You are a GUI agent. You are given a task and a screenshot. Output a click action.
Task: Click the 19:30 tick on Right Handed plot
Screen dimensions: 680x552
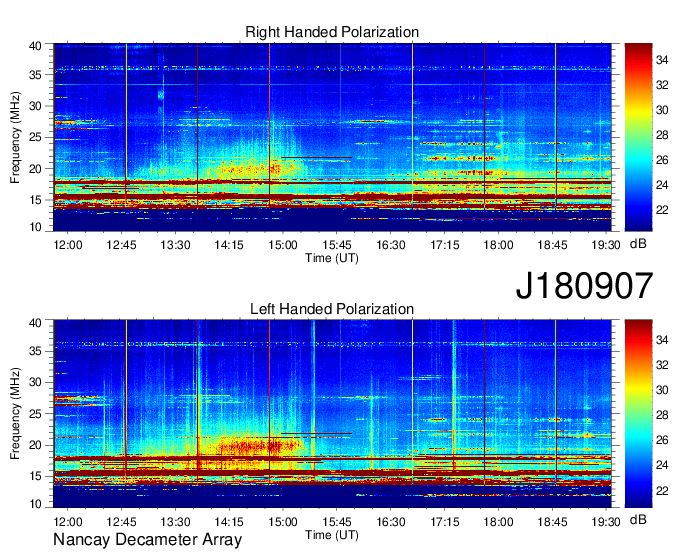point(606,245)
